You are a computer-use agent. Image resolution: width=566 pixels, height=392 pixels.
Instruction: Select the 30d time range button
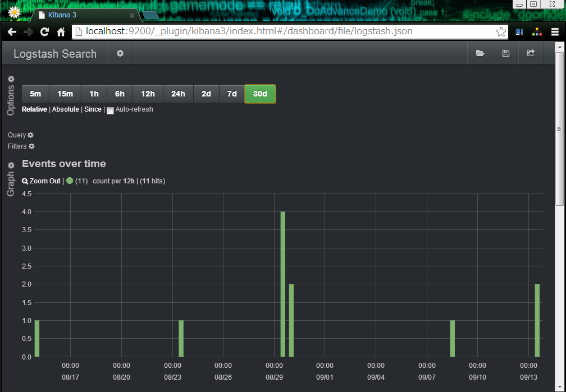pyautogui.click(x=260, y=94)
